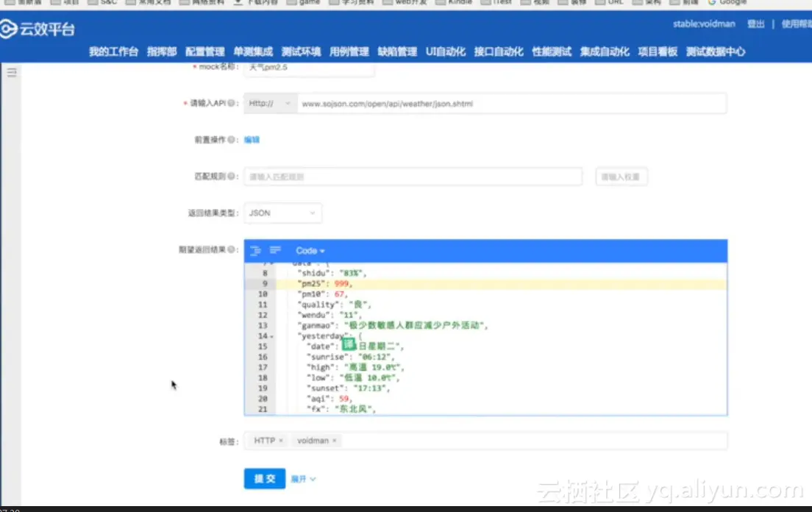Click the pm10 value 67 in editor

[338, 294]
